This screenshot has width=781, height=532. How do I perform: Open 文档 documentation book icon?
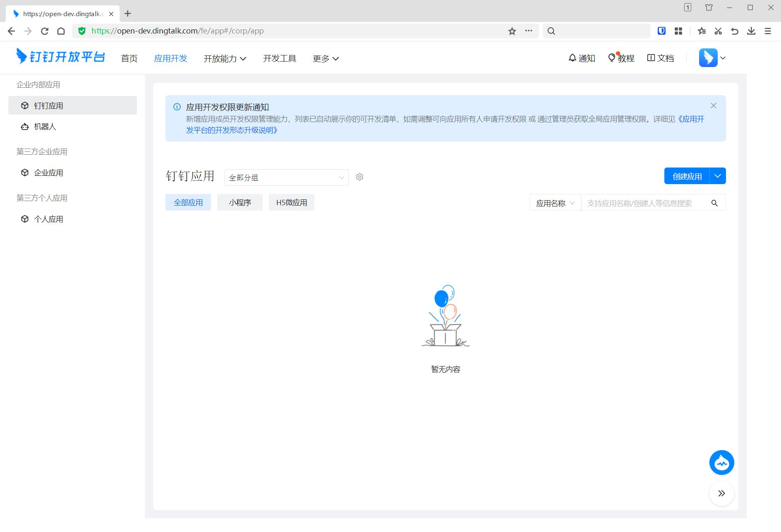[660, 58]
